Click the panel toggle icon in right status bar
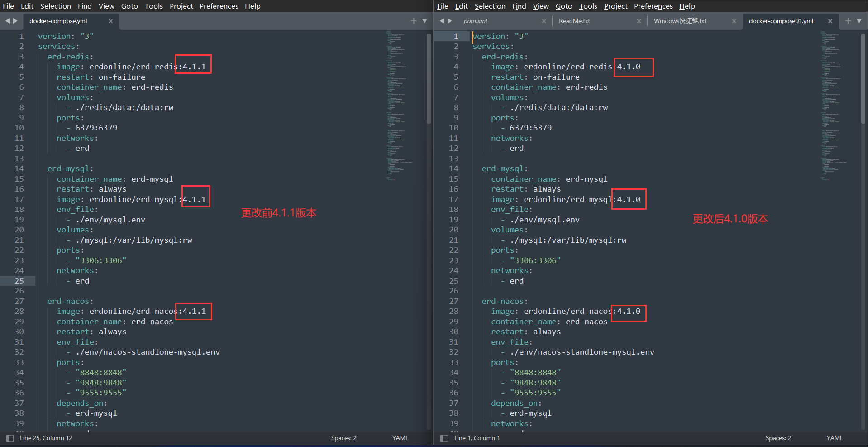868x447 pixels. click(x=443, y=438)
